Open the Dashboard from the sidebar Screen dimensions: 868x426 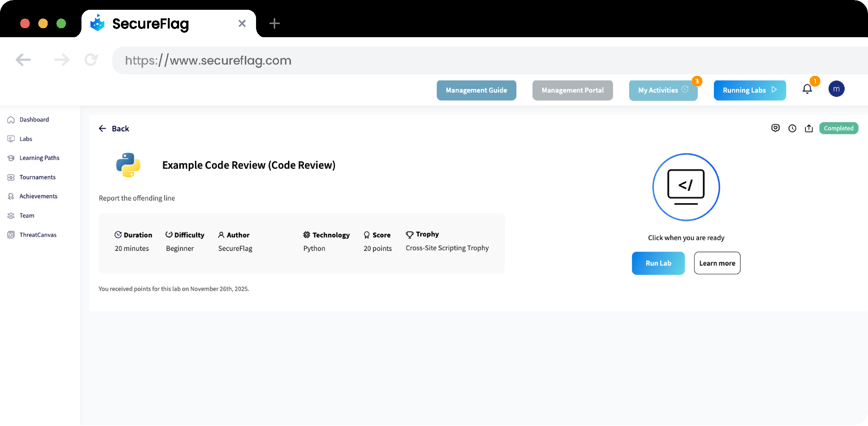click(34, 119)
